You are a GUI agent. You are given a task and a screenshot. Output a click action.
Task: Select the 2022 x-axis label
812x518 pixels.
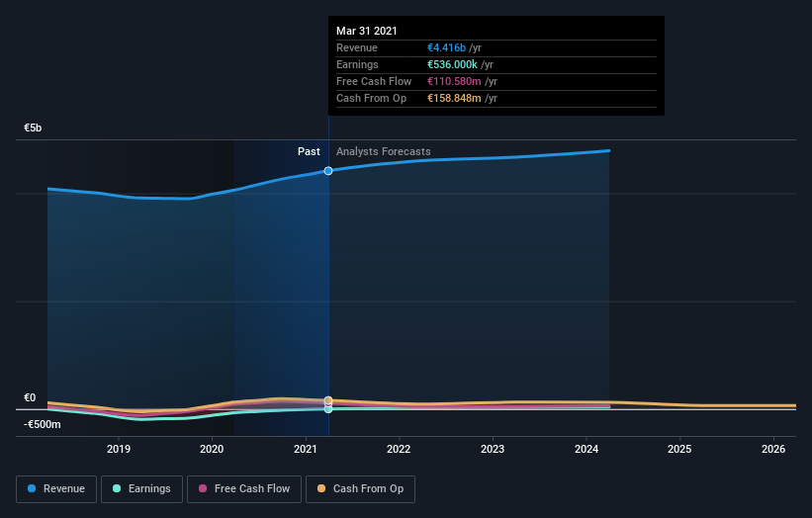pyautogui.click(x=399, y=449)
